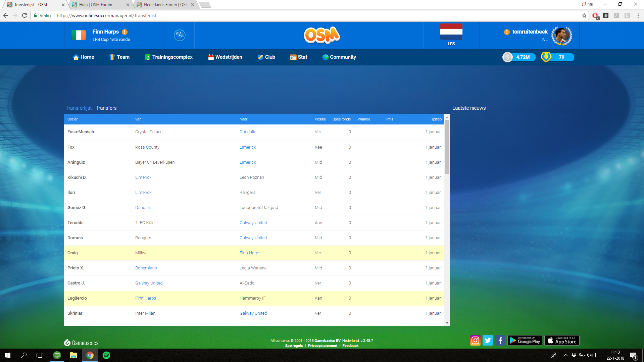Screen dimensions: 644x362
Task: Click the Gamebasics logo in footer
Action: 81,343
